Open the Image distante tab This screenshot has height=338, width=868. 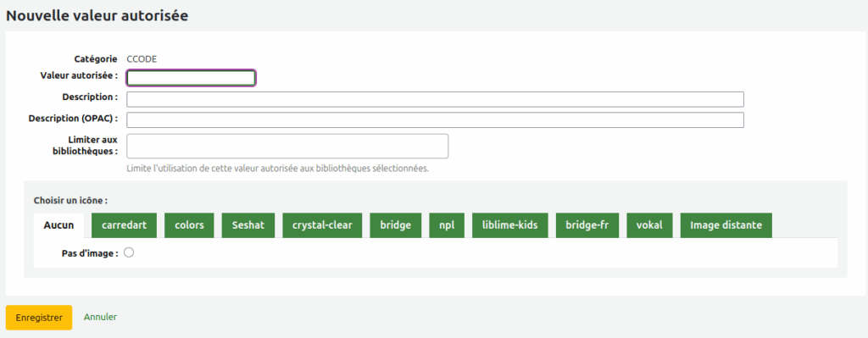(x=726, y=225)
